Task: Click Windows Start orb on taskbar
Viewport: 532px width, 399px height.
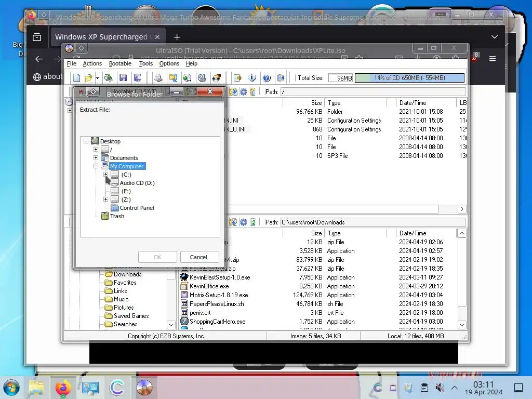Action: (x=11, y=388)
